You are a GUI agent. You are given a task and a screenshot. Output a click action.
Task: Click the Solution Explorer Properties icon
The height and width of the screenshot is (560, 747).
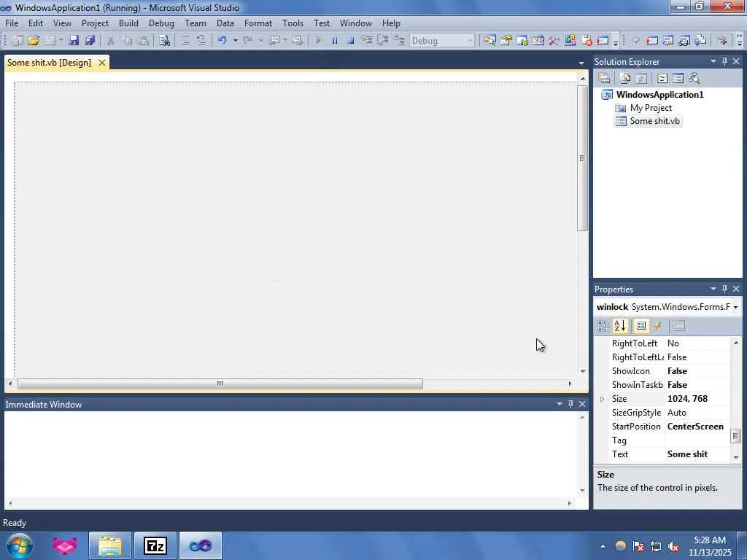[x=604, y=79]
